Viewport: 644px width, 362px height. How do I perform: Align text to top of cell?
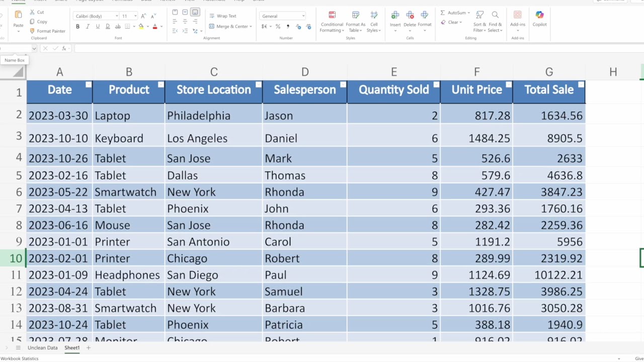(175, 12)
